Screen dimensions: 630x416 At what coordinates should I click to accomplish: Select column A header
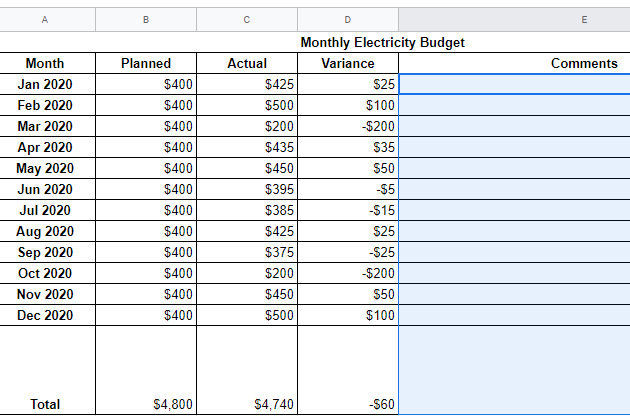point(45,19)
